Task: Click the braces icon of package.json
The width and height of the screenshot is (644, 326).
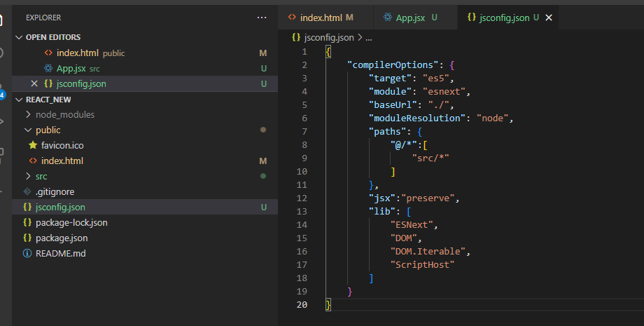Action: coord(27,238)
